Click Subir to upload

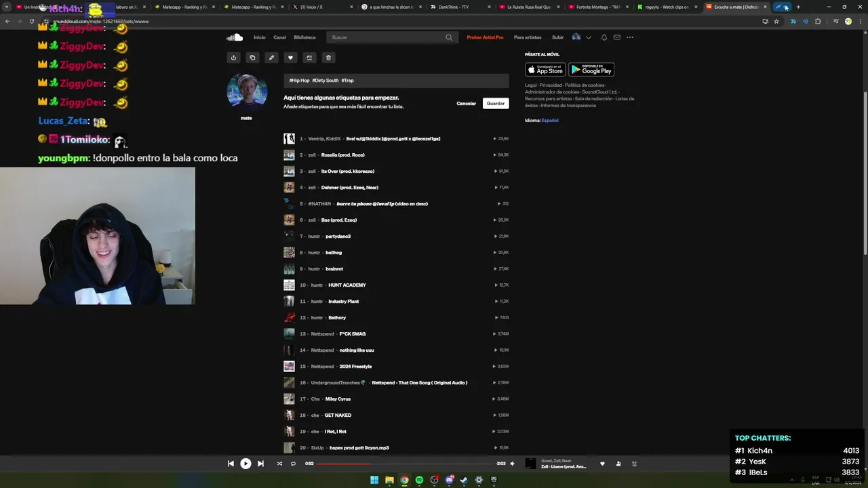[x=557, y=37]
